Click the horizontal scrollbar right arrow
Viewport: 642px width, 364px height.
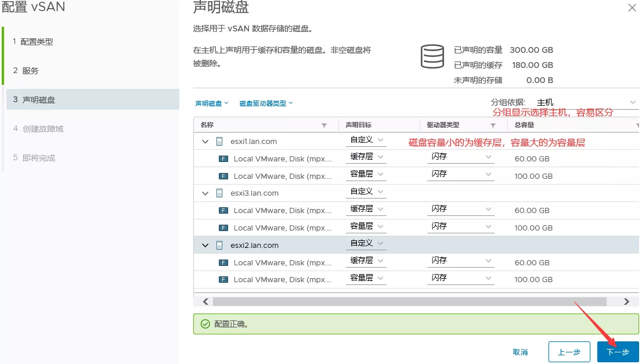[626, 301]
